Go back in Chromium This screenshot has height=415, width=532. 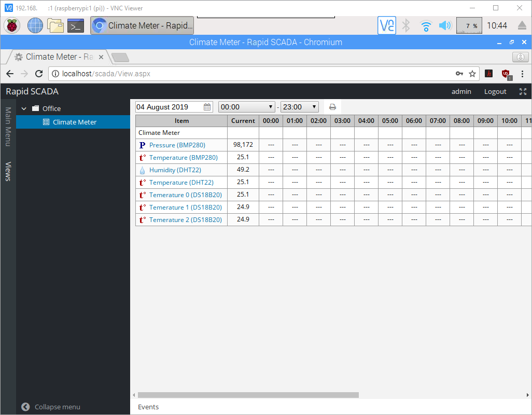pyautogui.click(x=10, y=74)
